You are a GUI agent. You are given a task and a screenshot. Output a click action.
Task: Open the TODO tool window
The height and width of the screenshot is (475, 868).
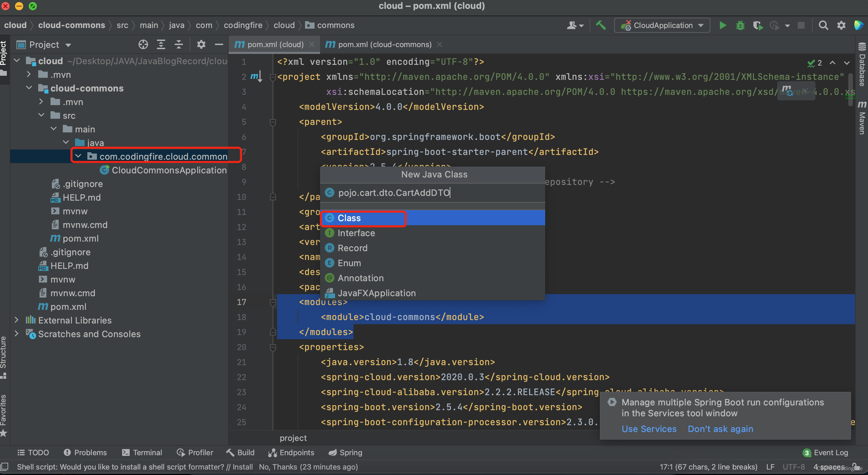pyautogui.click(x=33, y=452)
